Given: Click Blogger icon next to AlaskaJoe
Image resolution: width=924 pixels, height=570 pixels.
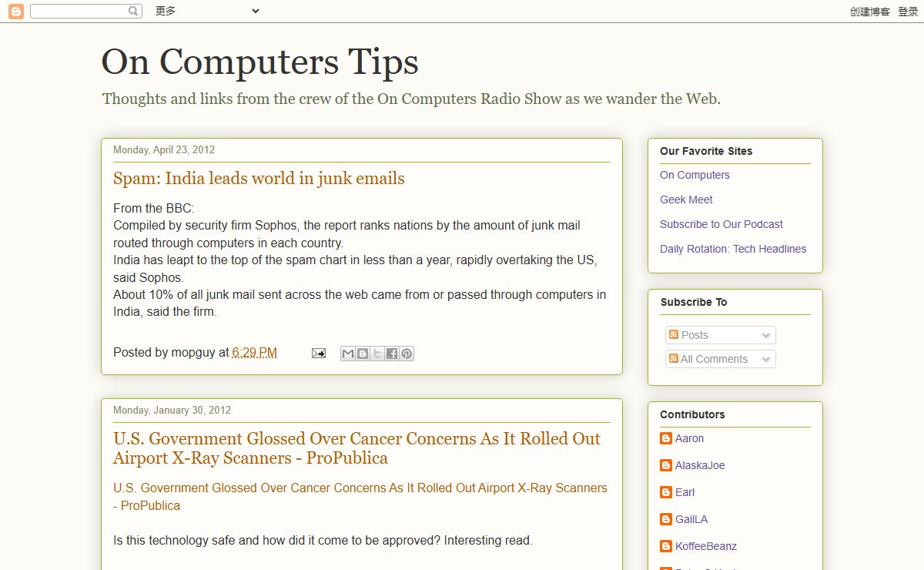Looking at the screenshot, I should (x=666, y=465).
